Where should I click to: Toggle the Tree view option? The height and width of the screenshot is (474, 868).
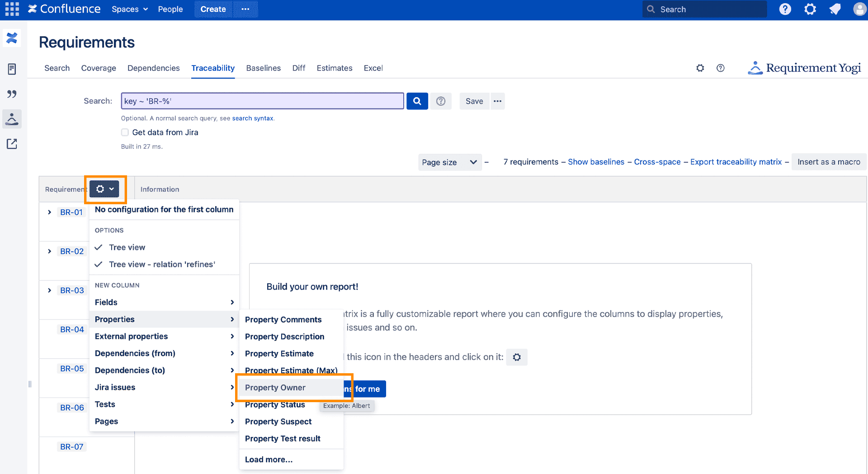pos(127,247)
